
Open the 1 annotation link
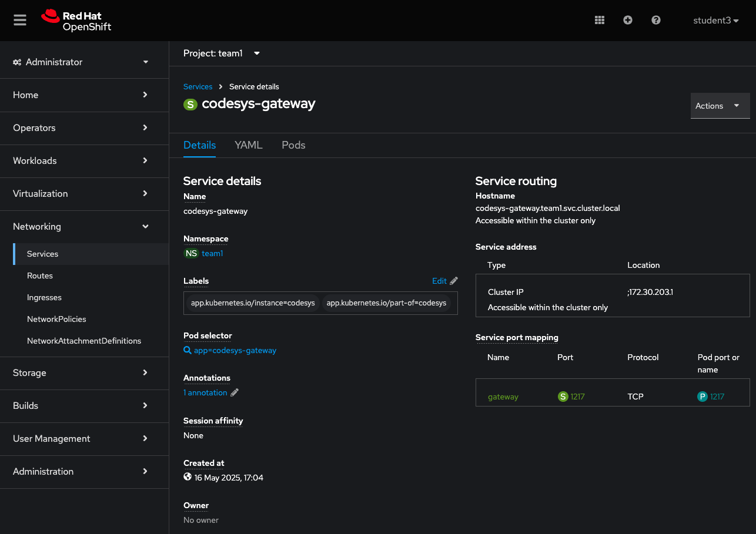pyautogui.click(x=205, y=392)
